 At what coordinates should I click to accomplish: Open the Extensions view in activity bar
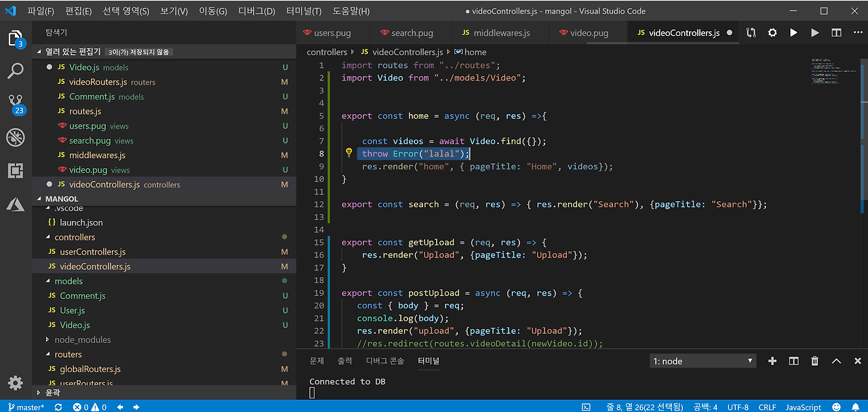(15, 170)
